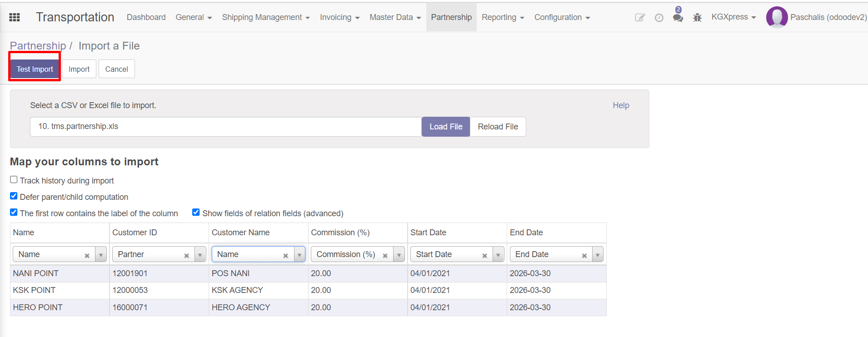Open the Shipping Management menu
Screen dimensions: 868x337
click(265, 17)
